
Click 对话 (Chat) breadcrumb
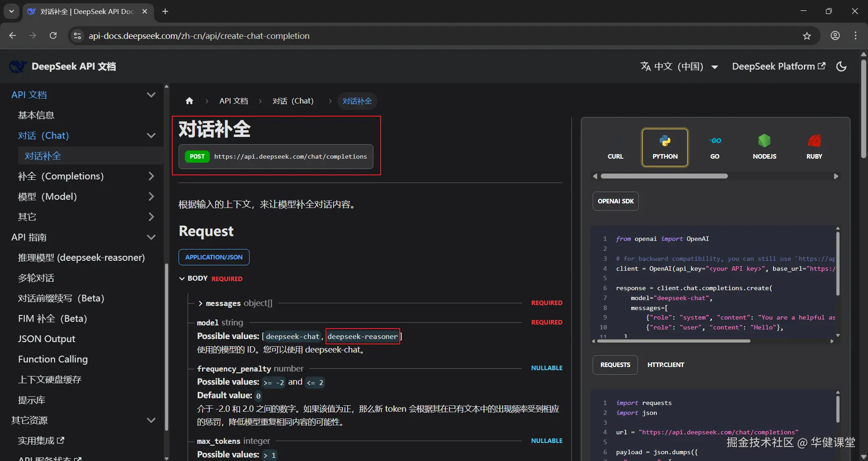tap(293, 101)
